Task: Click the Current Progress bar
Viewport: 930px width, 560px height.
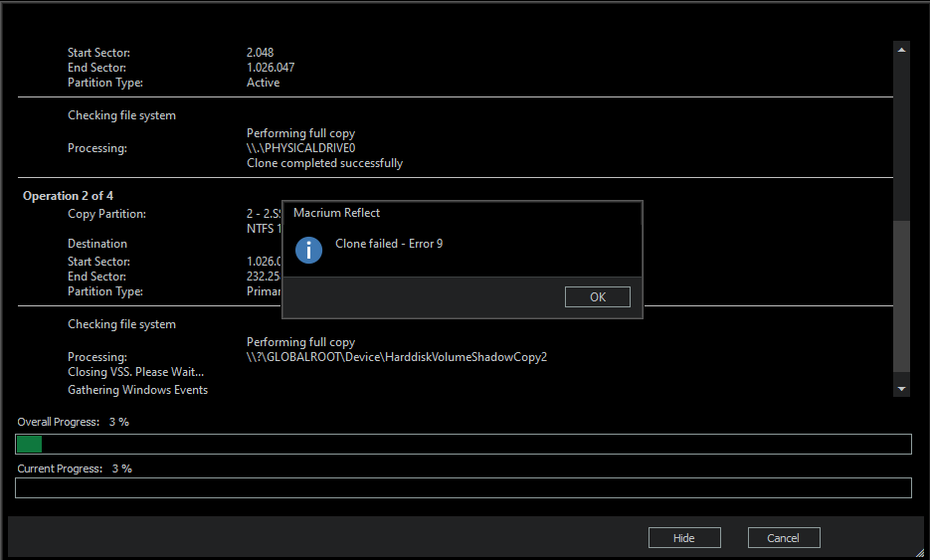Action: (464, 488)
